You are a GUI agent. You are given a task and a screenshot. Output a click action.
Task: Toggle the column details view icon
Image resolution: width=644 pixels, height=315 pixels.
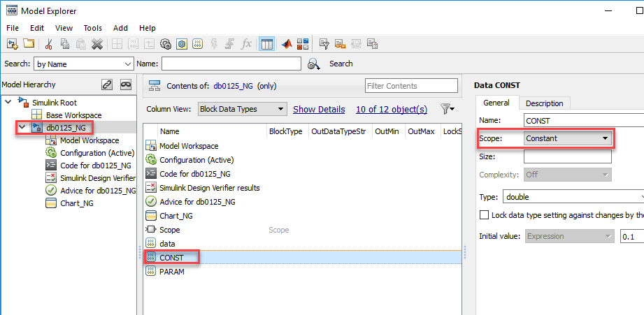267,44
